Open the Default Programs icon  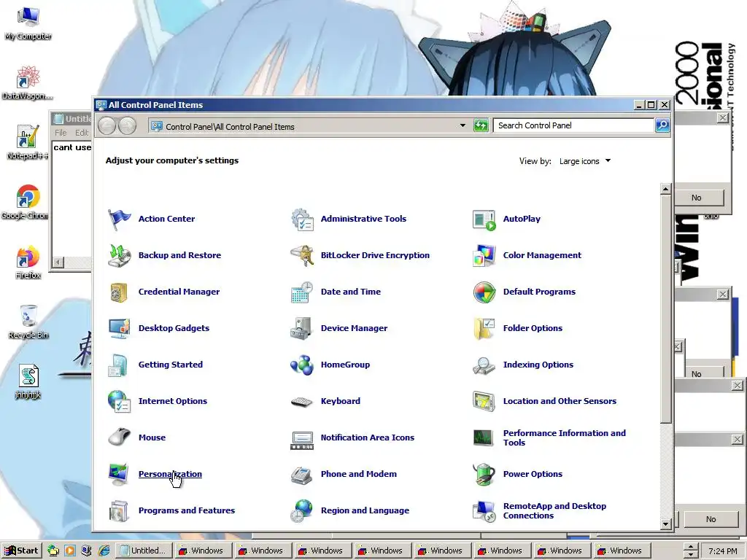(484, 292)
